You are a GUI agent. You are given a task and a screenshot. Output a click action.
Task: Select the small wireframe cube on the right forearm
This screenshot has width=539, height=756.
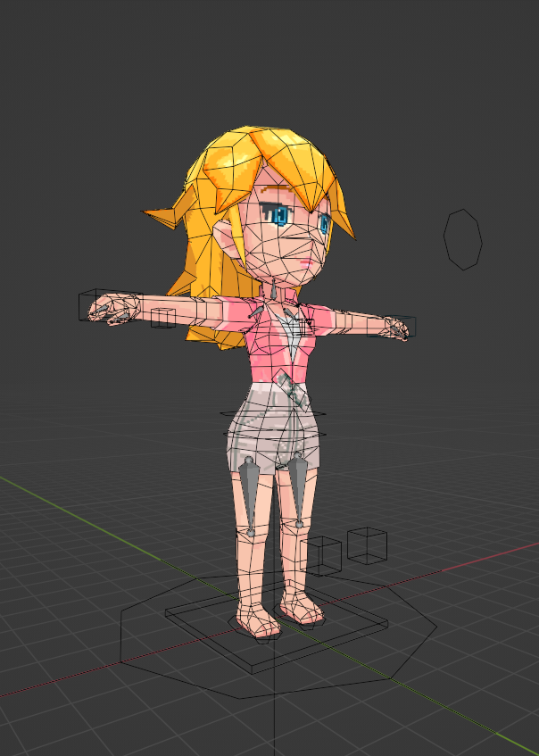pos(163,318)
